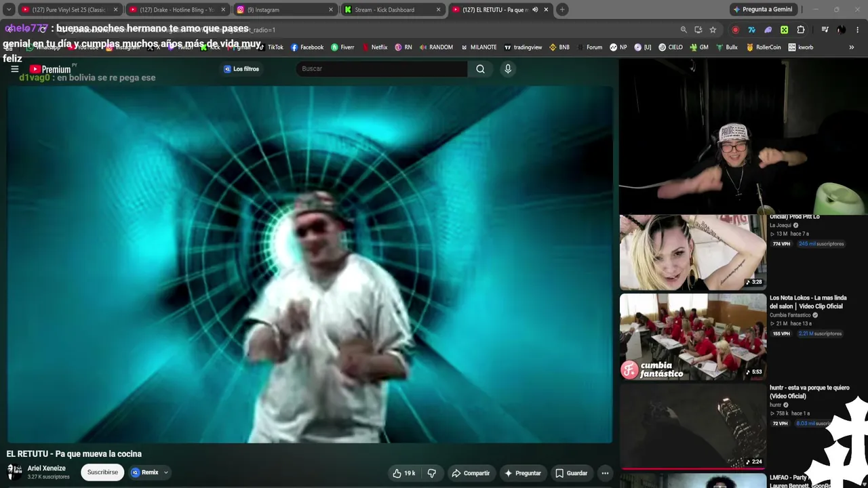Open Ariel Xeneize channel avatar
868x488 pixels.
coord(14,472)
